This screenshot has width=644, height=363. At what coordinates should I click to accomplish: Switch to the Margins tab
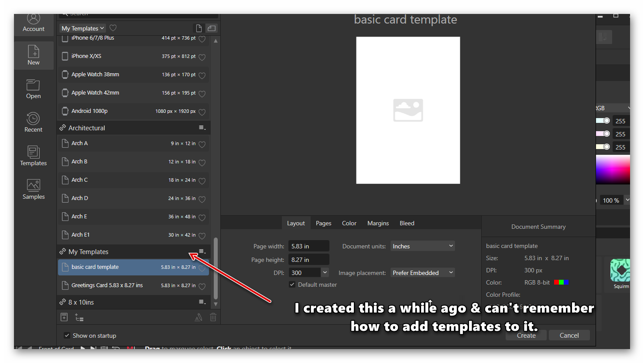coord(378,223)
